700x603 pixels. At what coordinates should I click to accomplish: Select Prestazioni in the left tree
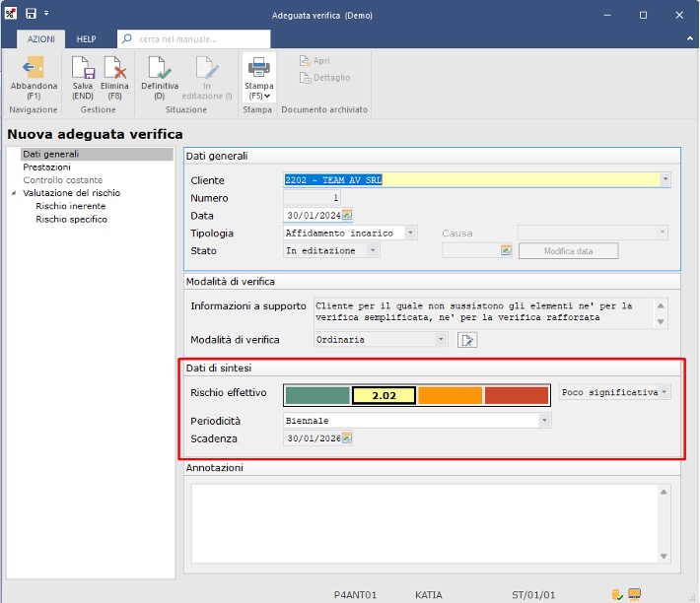[47, 167]
